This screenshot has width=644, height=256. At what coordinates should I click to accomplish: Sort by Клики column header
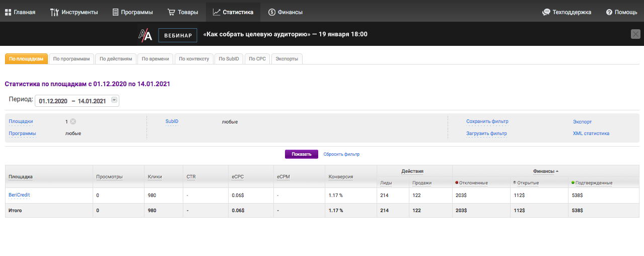pyautogui.click(x=155, y=177)
